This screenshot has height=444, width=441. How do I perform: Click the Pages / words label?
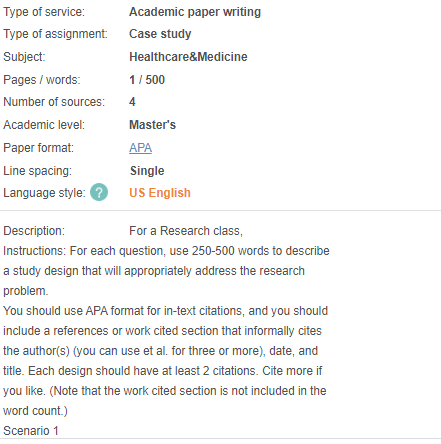(x=42, y=80)
